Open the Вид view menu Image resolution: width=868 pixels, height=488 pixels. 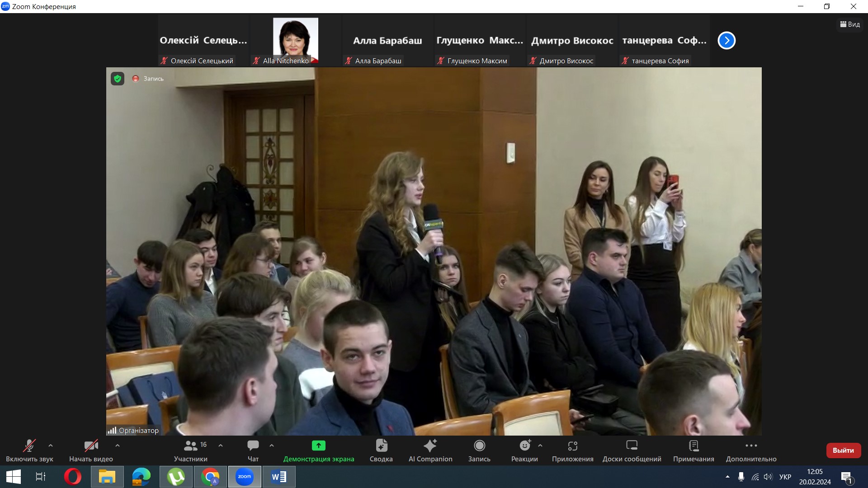(x=850, y=24)
